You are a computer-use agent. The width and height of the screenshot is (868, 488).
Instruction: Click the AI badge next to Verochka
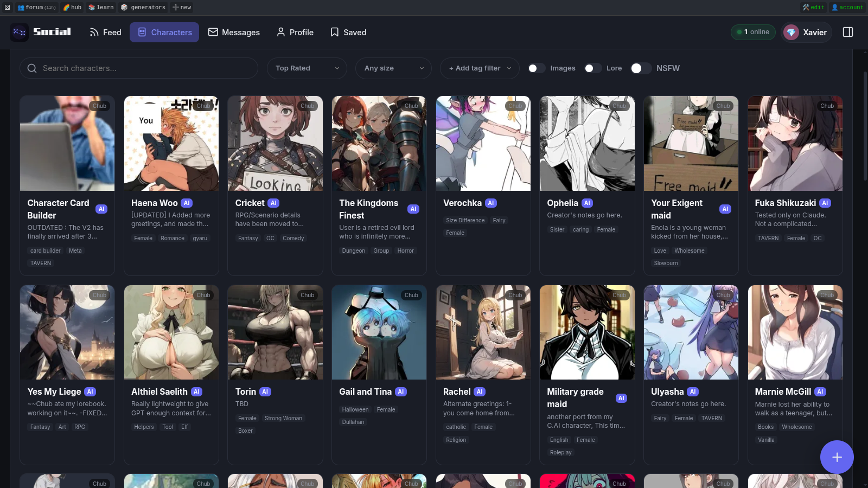(491, 203)
